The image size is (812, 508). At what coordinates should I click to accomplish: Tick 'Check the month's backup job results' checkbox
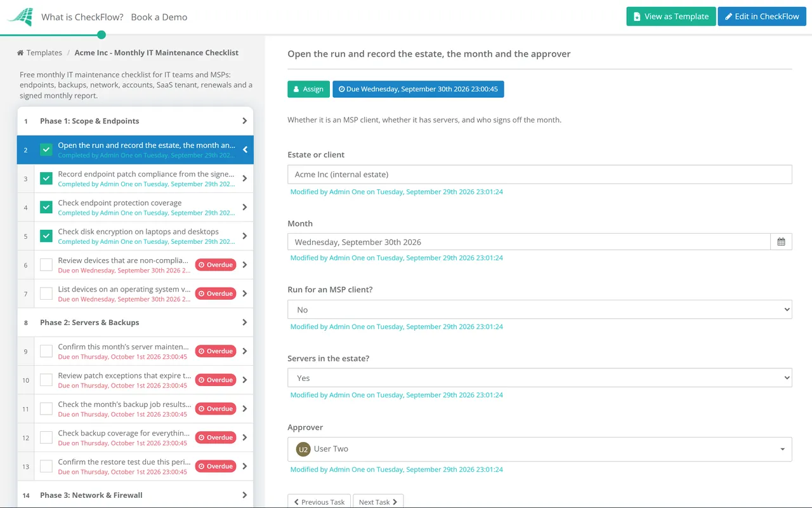point(46,408)
